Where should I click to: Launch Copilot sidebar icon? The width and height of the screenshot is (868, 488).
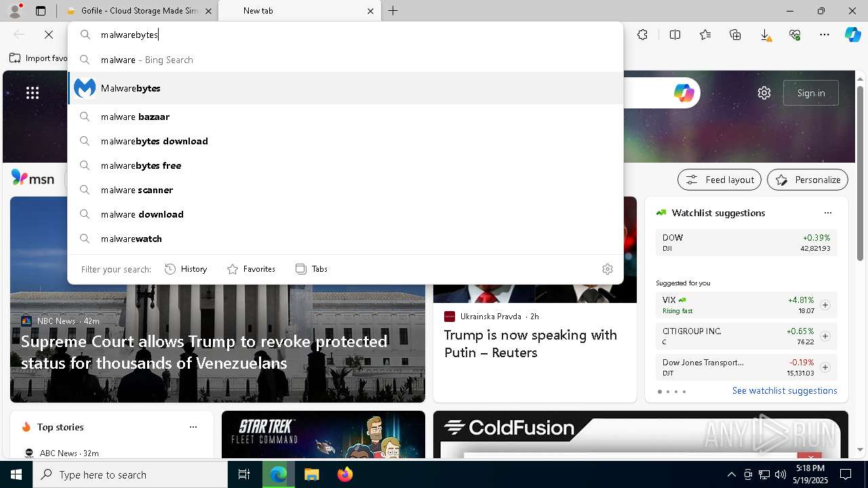(852, 35)
